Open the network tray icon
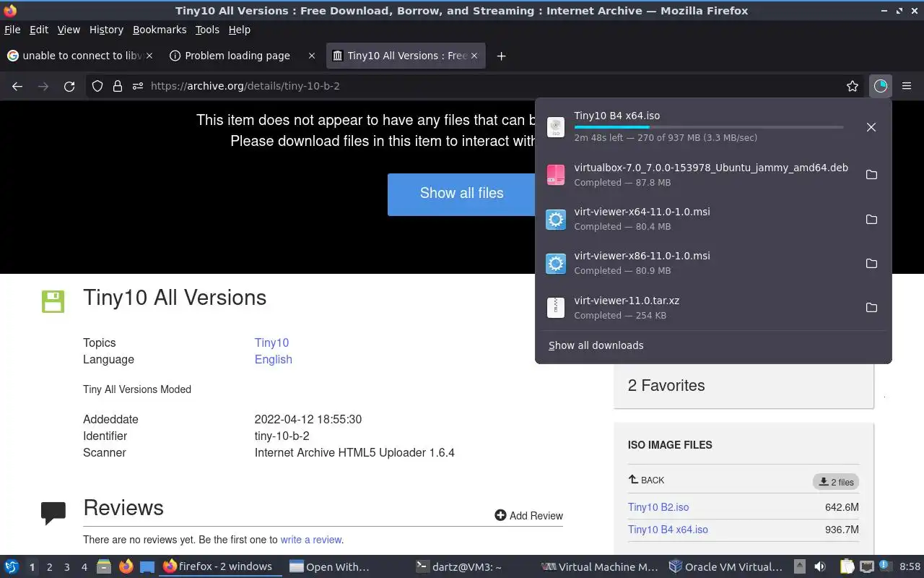Screen dimensions: 924x578 coord(867,567)
